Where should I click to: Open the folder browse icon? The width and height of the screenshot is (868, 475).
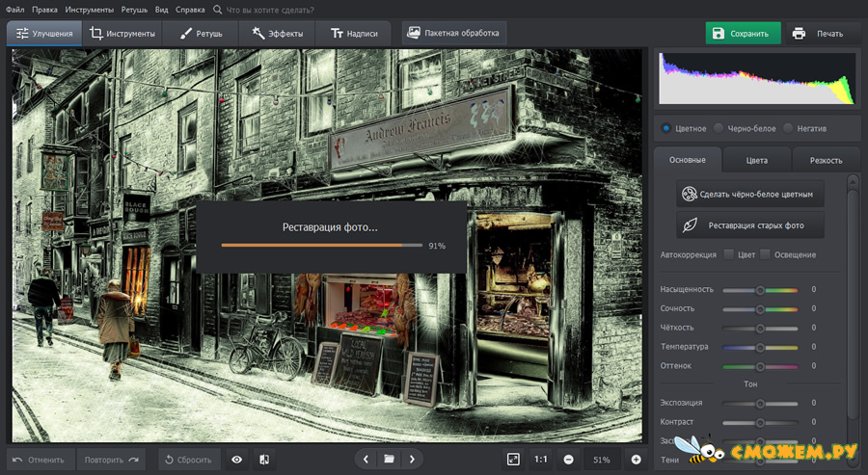[390, 459]
